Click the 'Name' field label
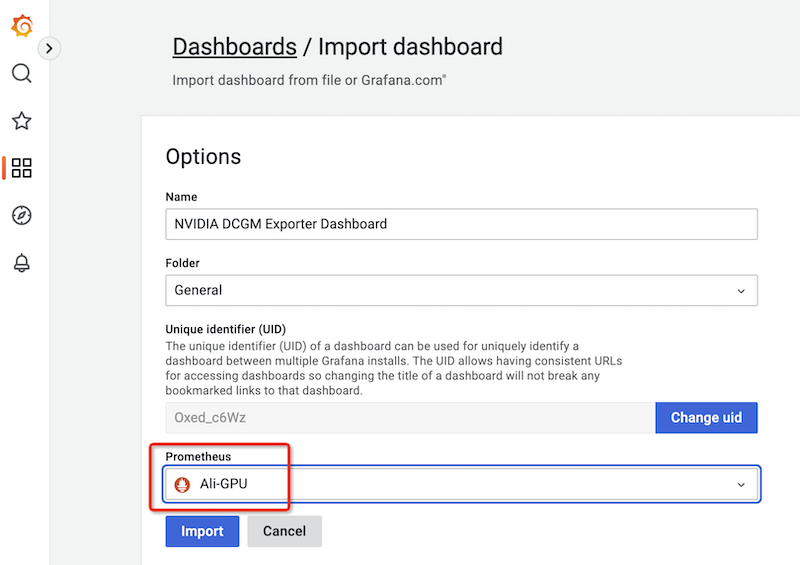This screenshot has width=800, height=565. [x=181, y=197]
